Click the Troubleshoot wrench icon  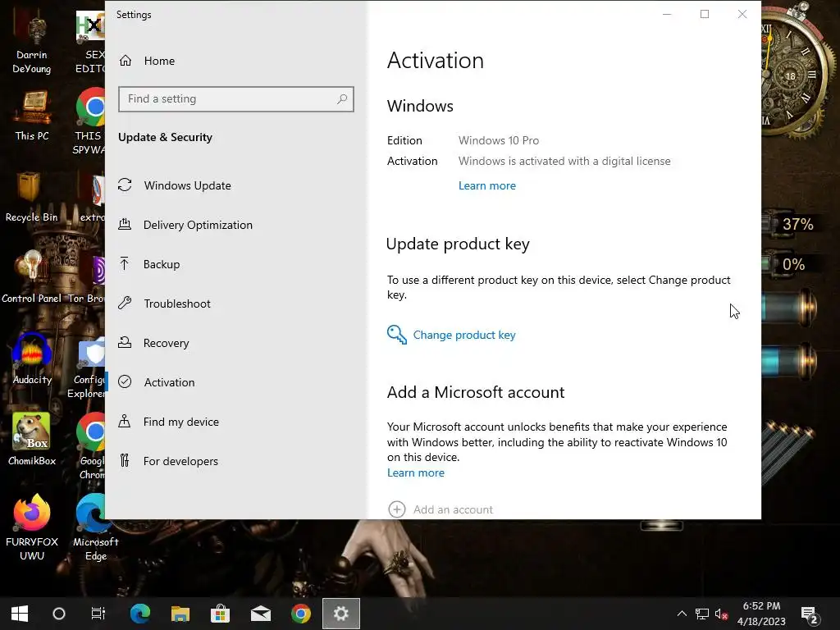coord(125,303)
